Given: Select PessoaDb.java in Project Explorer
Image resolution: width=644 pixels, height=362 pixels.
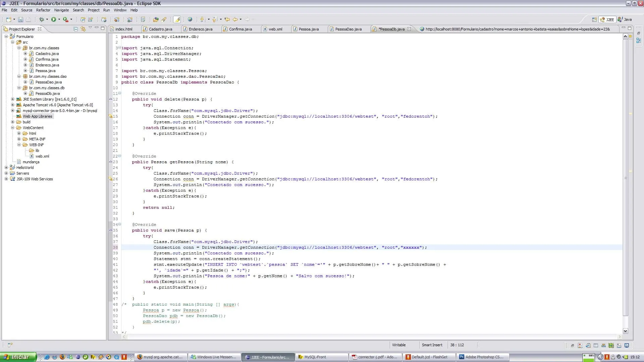Looking at the screenshot, I should (x=47, y=94).
